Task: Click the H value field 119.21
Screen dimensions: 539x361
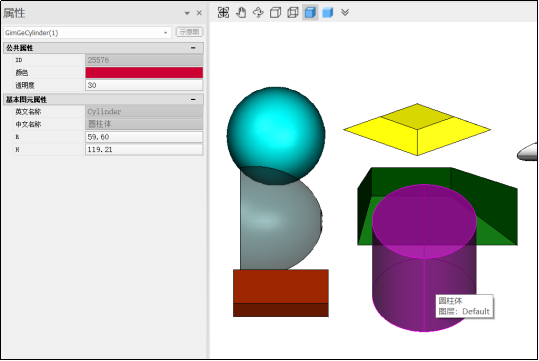Action: click(144, 150)
